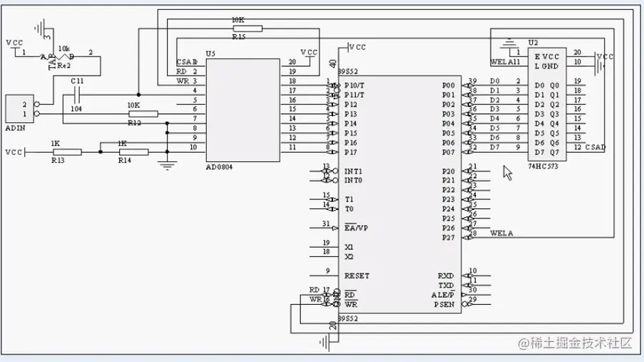The height and width of the screenshot is (362, 644).
Task: Select the AD0804 chip body labeled U5
Action: pyautogui.click(x=242, y=110)
